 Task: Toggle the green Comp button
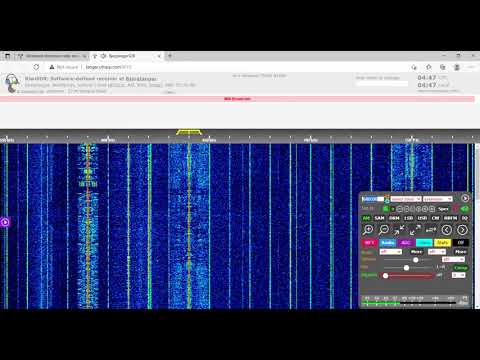click(x=460, y=268)
